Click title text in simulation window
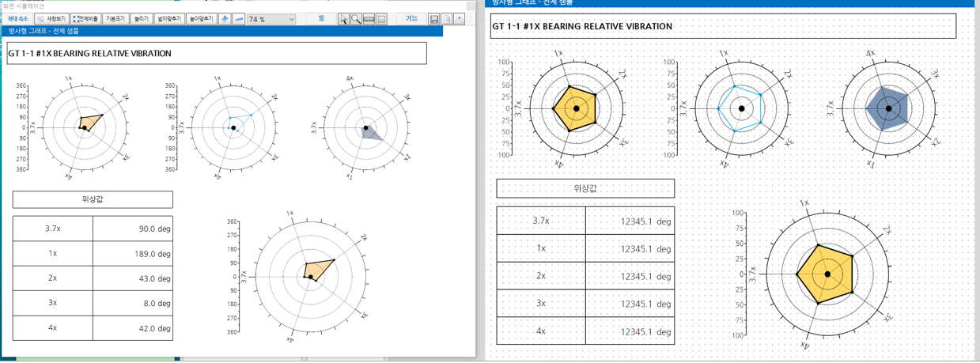Viewport: 980px width, 363px height. click(x=89, y=54)
